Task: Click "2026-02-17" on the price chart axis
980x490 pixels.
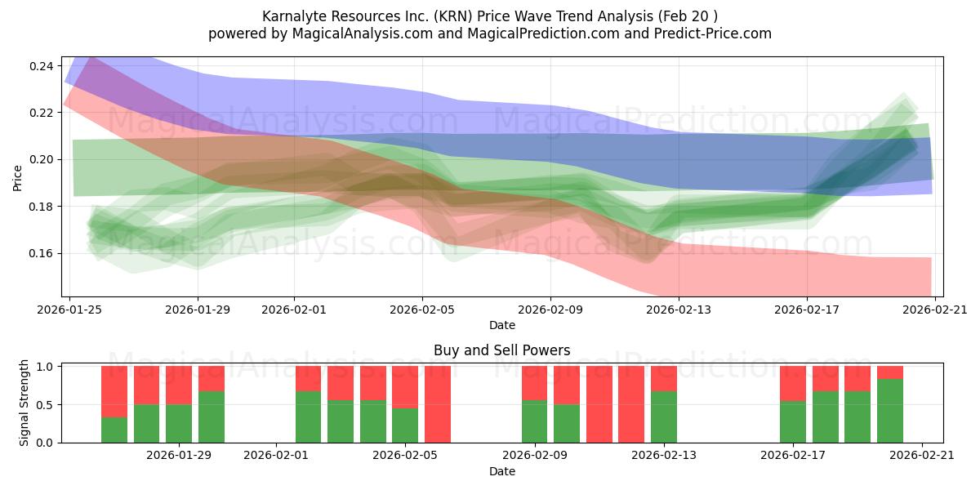Action: pos(807,310)
